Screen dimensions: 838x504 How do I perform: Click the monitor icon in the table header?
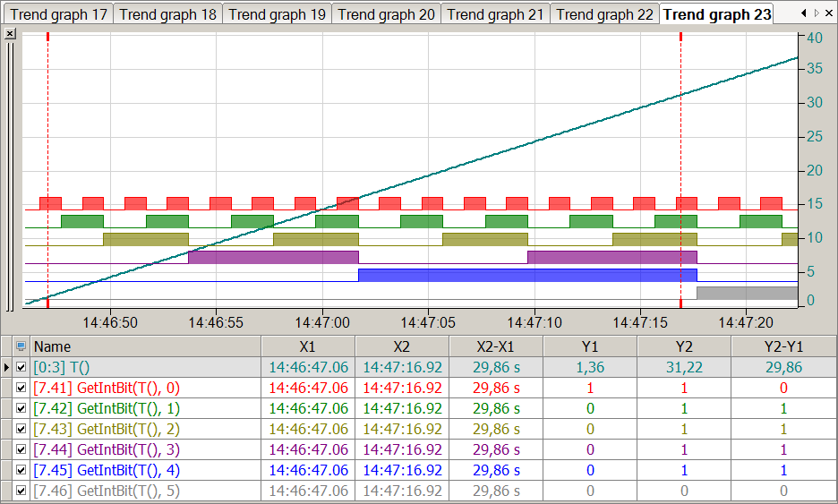[21, 346]
